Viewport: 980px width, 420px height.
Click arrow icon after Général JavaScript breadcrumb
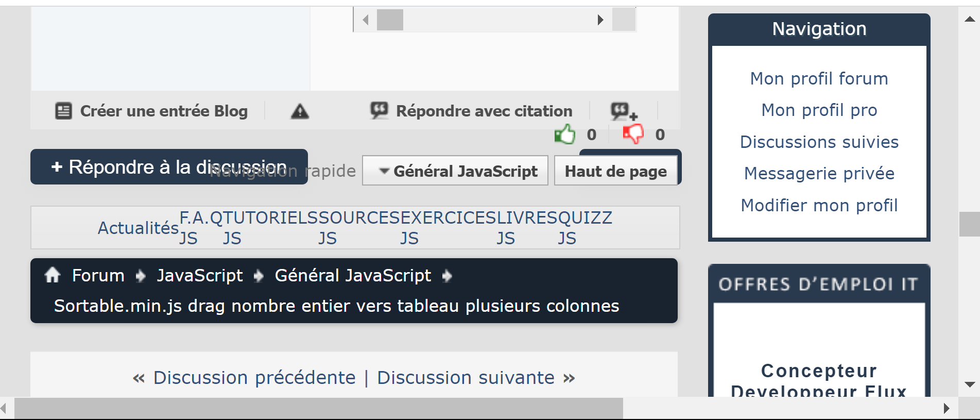[447, 277]
